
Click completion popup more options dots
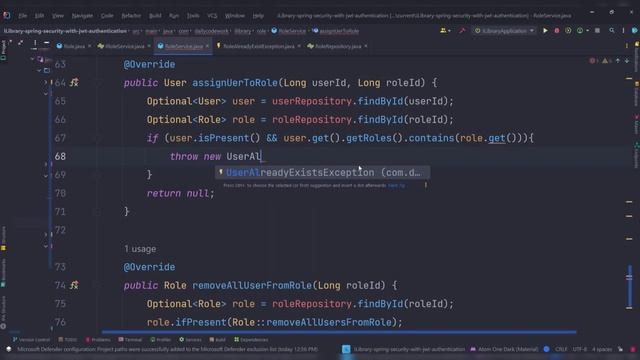(x=426, y=185)
